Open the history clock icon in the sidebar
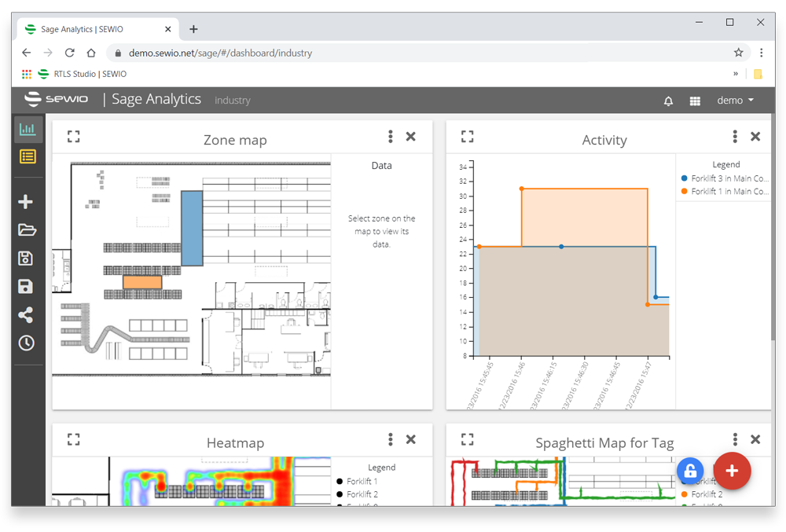The width and height of the screenshot is (786, 532). pyautogui.click(x=27, y=343)
